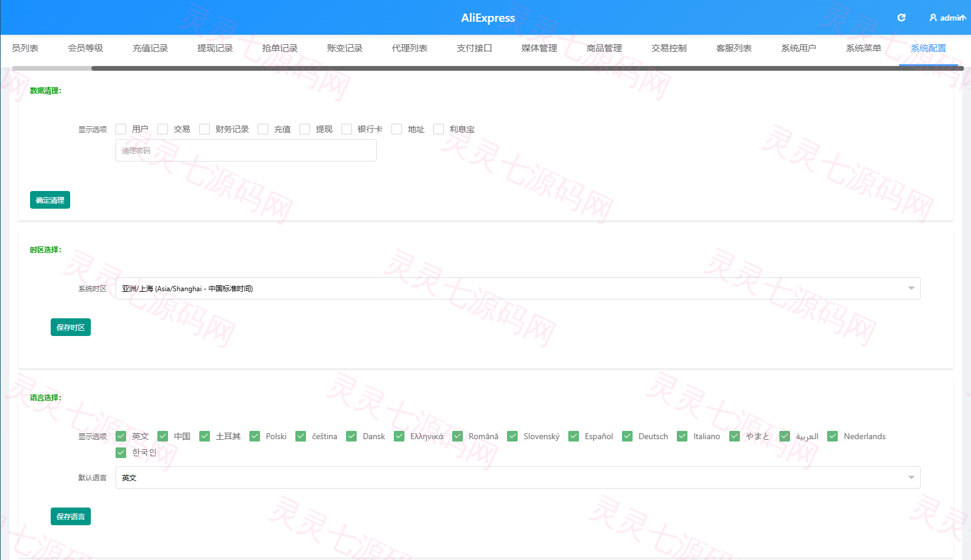Open the 默认语言 default language dropdown
This screenshot has width=971, height=560.
click(518, 477)
